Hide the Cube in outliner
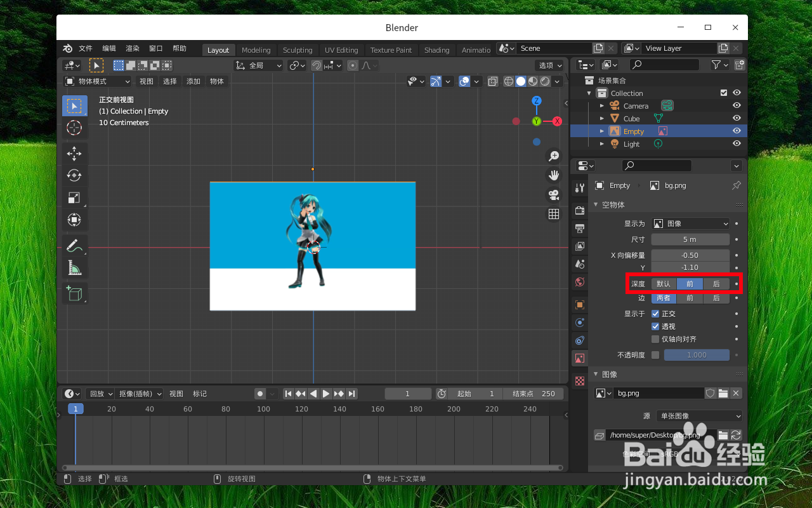 coord(737,118)
